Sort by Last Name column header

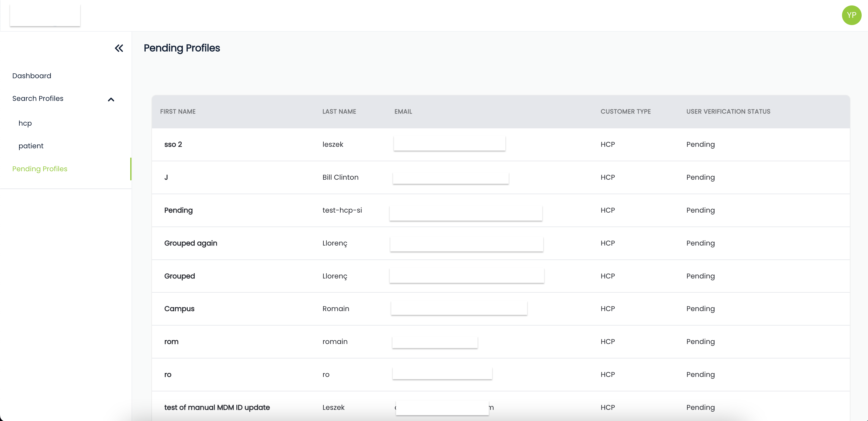coord(339,111)
